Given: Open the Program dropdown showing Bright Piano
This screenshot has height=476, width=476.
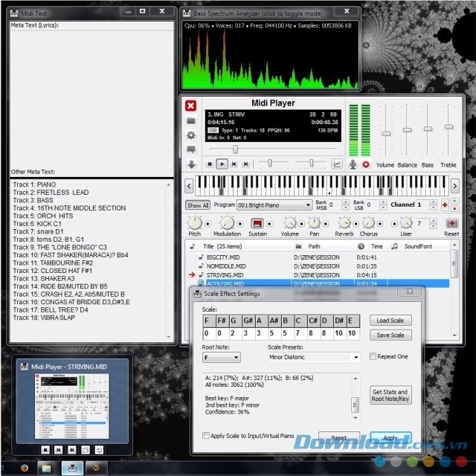Looking at the screenshot, I should click(274, 205).
